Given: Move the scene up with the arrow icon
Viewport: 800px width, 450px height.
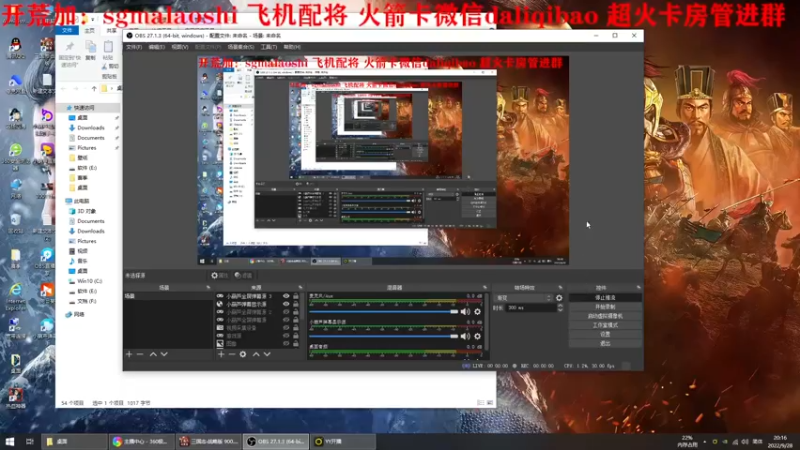Looking at the screenshot, I should [x=153, y=354].
